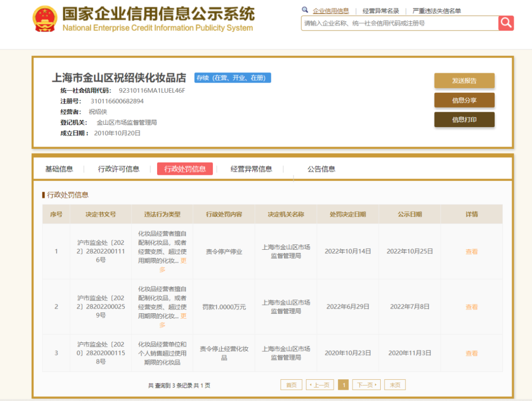532x401 pixels.
Task: Click the enterprise name 上海市金山区祝绍侠化妆品店
Action: click(x=119, y=78)
